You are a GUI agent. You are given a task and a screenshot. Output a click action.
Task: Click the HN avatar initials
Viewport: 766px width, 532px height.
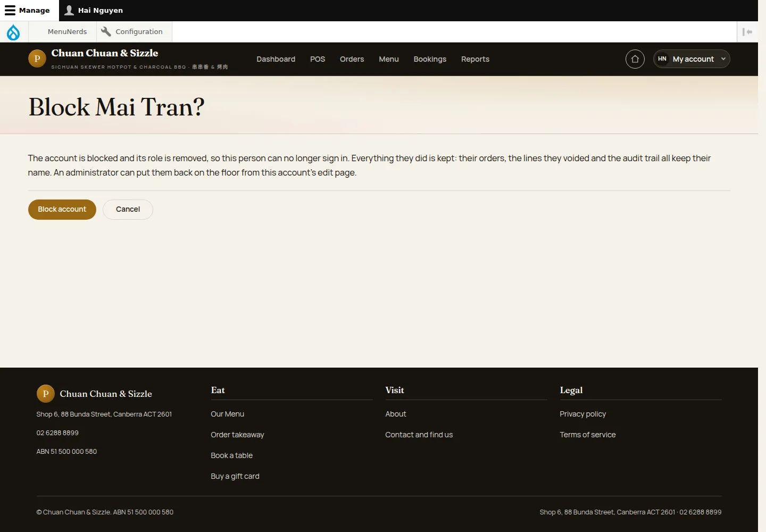point(662,59)
